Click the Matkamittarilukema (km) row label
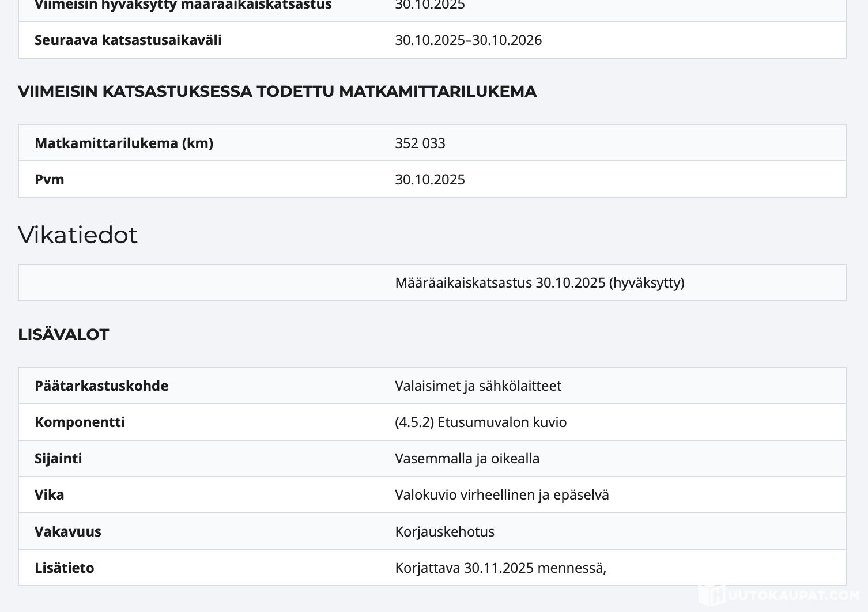Screen dimensions: 868x612 (x=124, y=143)
